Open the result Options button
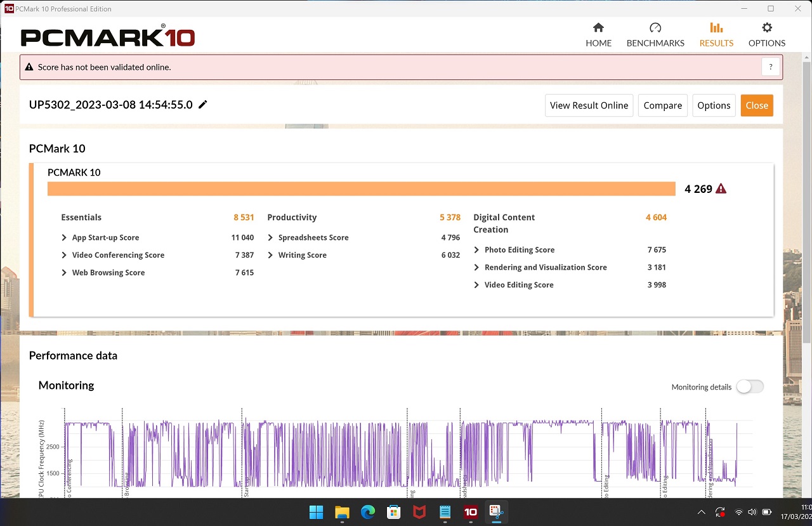 click(714, 105)
